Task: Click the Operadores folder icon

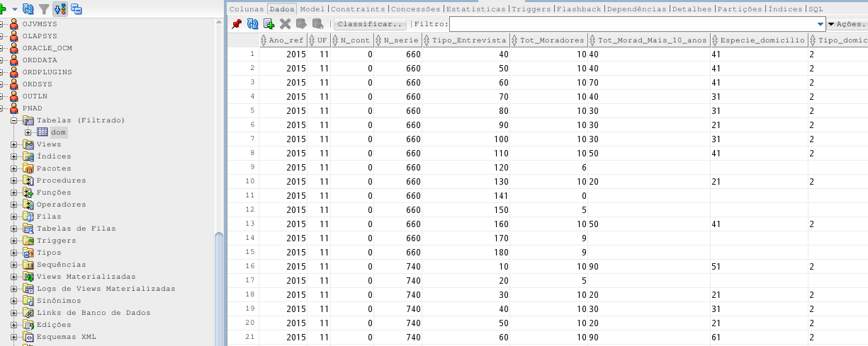Action: pos(28,204)
